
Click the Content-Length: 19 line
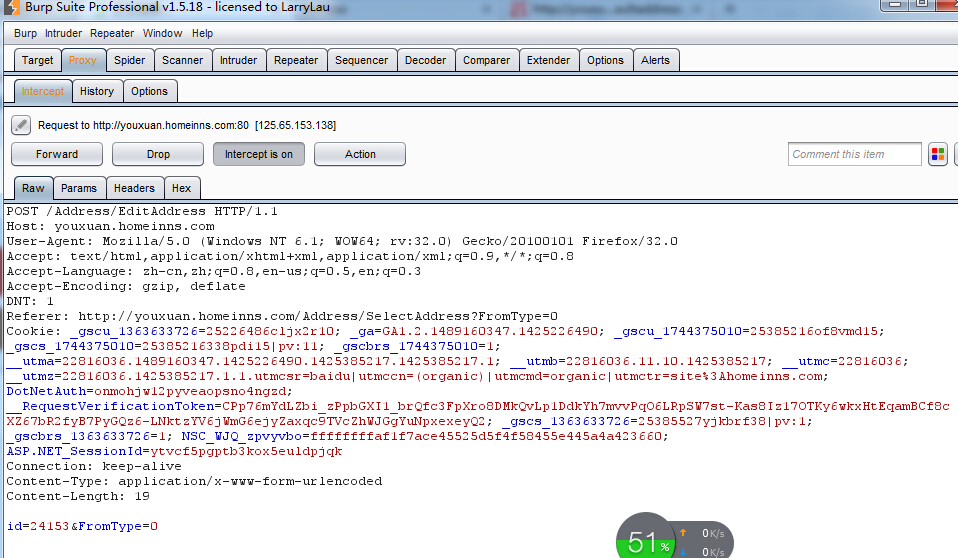pos(78,496)
